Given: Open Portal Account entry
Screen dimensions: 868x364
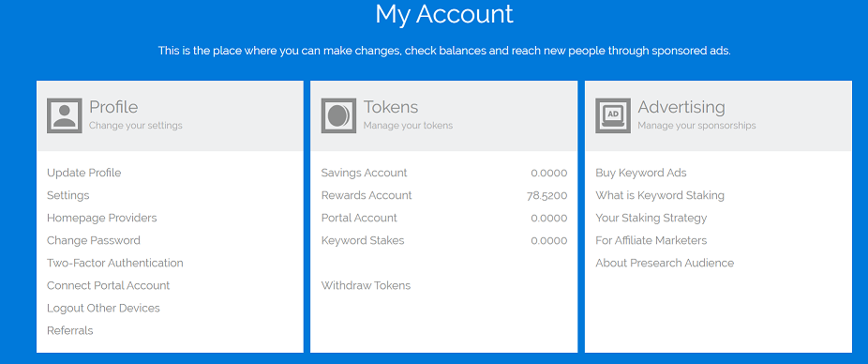Looking at the screenshot, I should tap(444, 218).
